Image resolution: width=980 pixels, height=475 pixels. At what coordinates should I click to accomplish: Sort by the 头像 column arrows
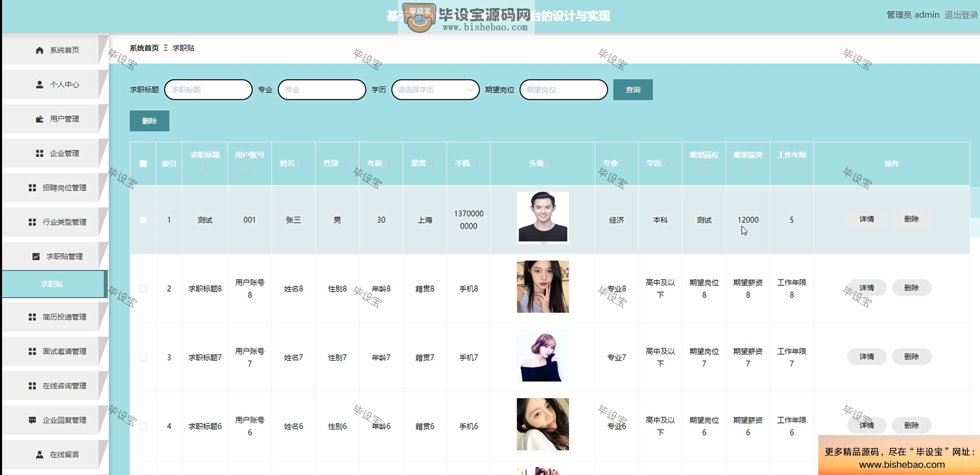point(550,163)
